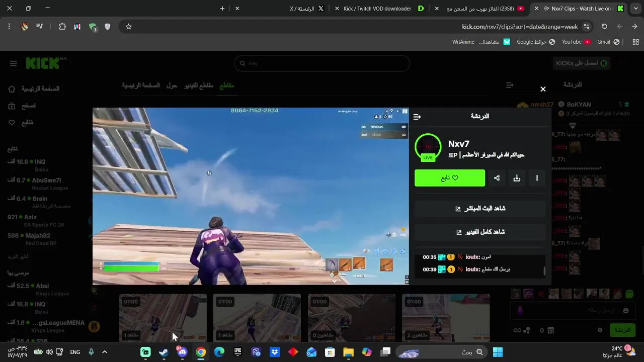Open clip thumbnail with مشاهدون 0
The image size is (644, 362).
tap(351, 318)
